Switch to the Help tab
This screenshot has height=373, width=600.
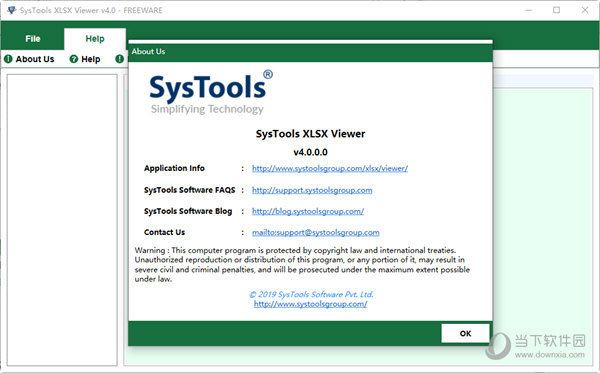pyautogui.click(x=95, y=39)
